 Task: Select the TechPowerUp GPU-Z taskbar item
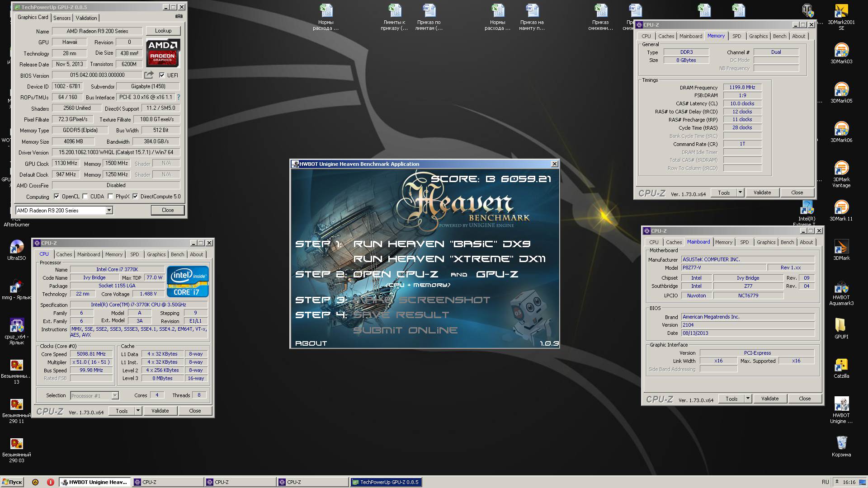tap(387, 482)
